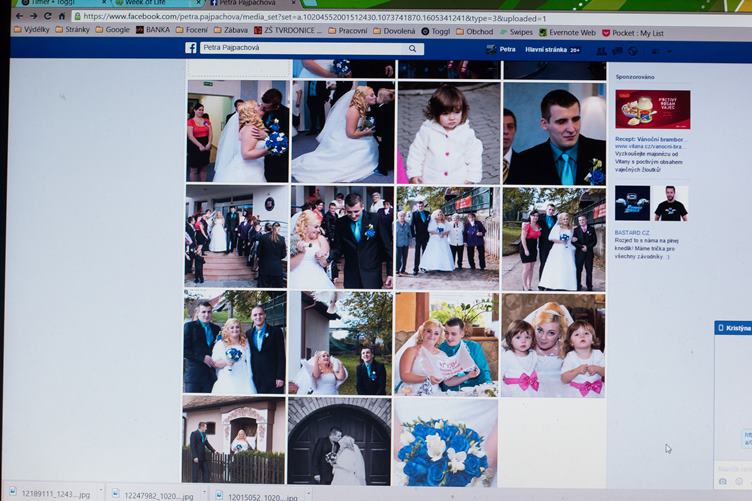Open the Focení bookmarks folder
752x501 pixels.
pos(192,30)
